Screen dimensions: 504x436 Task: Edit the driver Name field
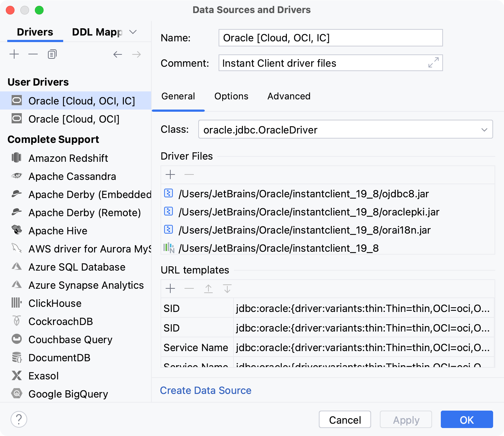[330, 38]
